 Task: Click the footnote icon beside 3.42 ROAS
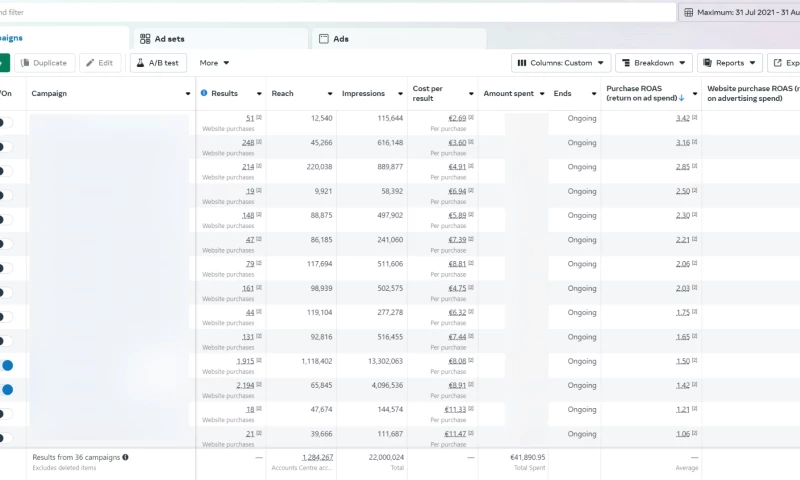[x=694, y=118]
